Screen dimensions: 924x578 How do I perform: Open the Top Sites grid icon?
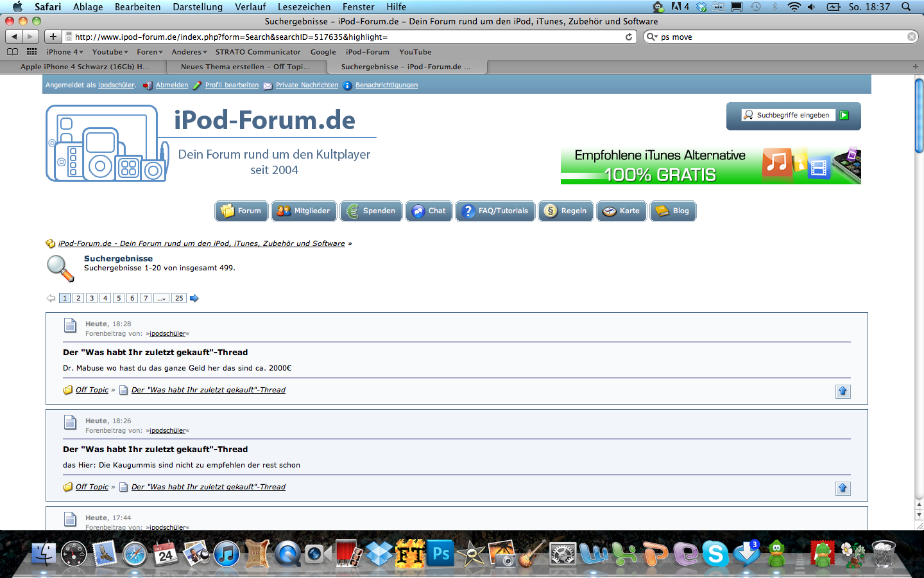(x=31, y=52)
